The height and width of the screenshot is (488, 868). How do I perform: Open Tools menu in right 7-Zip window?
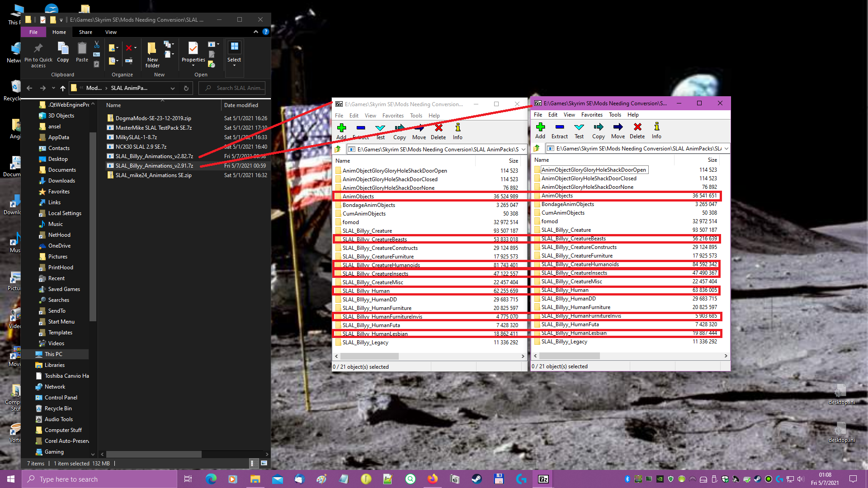coord(615,115)
